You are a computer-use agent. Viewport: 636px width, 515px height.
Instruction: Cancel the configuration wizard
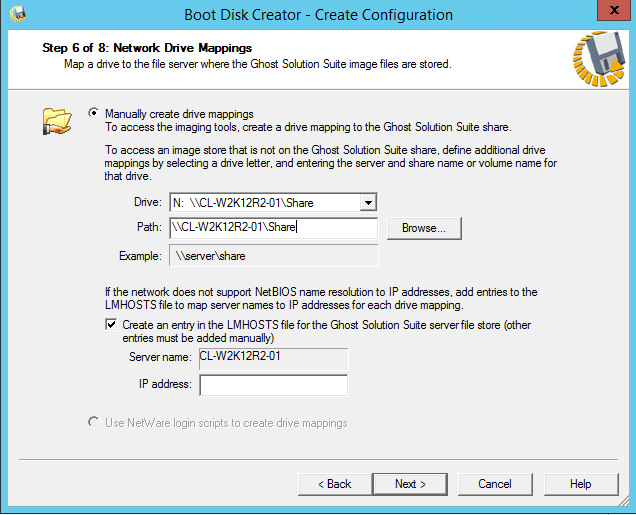(x=494, y=484)
